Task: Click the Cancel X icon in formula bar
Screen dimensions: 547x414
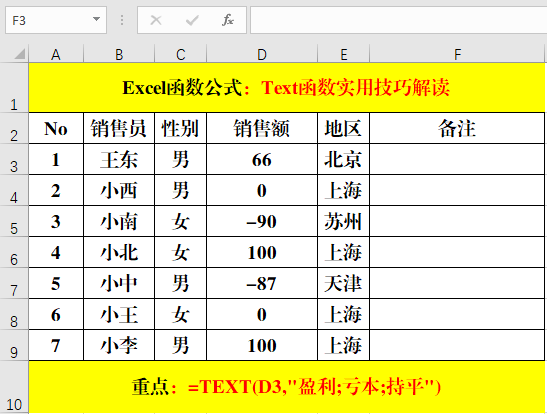Action: (x=156, y=20)
